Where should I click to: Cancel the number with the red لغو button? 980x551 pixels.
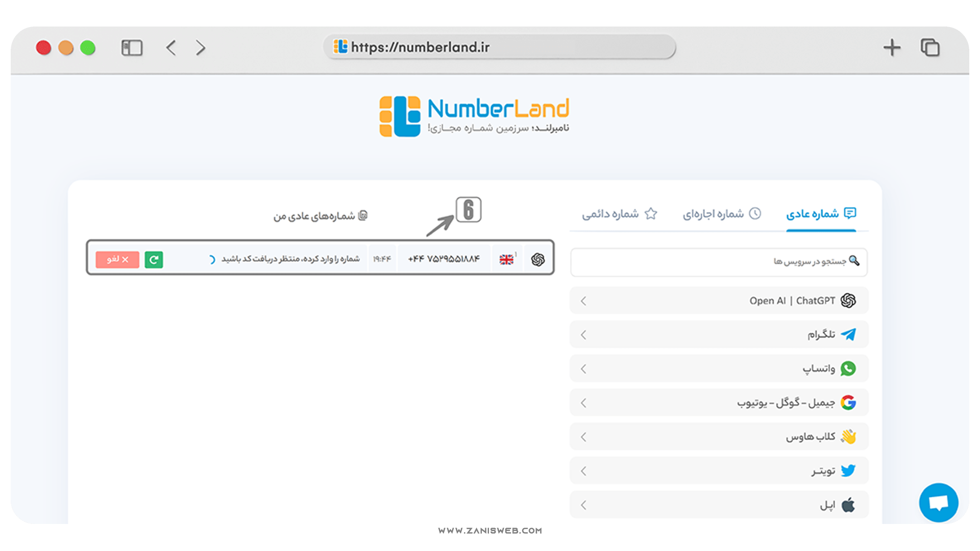coord(117,260)
